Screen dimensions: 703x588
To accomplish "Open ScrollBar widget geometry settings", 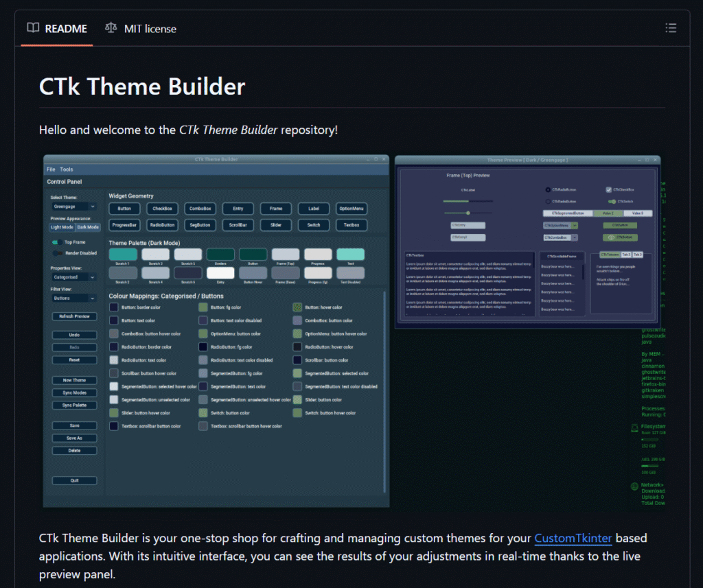I will pyautogui.click(x=238, y=225).
